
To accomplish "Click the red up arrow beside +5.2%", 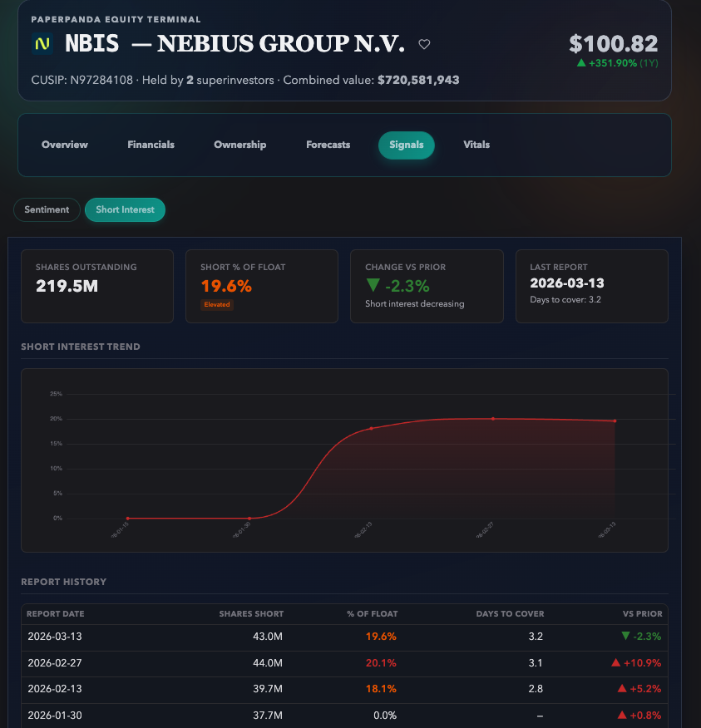I will 622,689.
